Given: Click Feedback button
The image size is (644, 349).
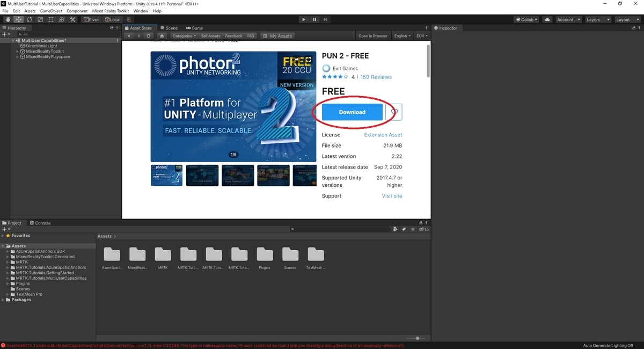Looking at the screenshot, I should pos(233,36).
